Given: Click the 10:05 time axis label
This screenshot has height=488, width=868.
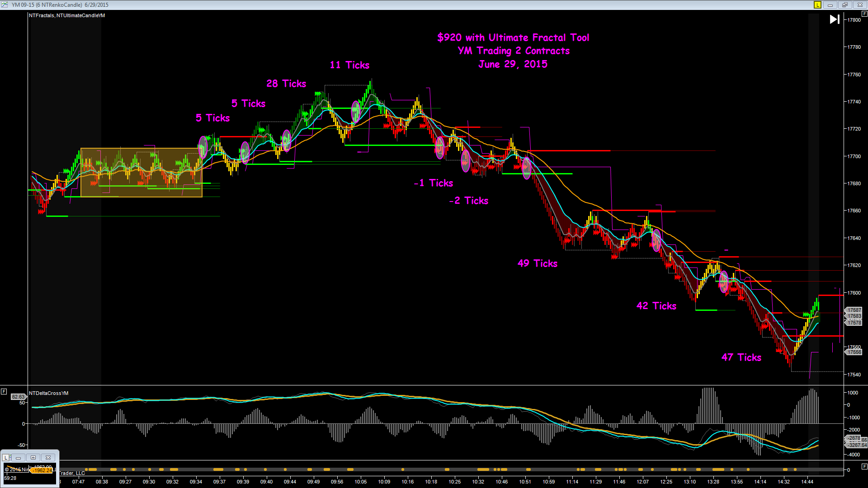Looking at the screenshot, I should pos(361,482).
